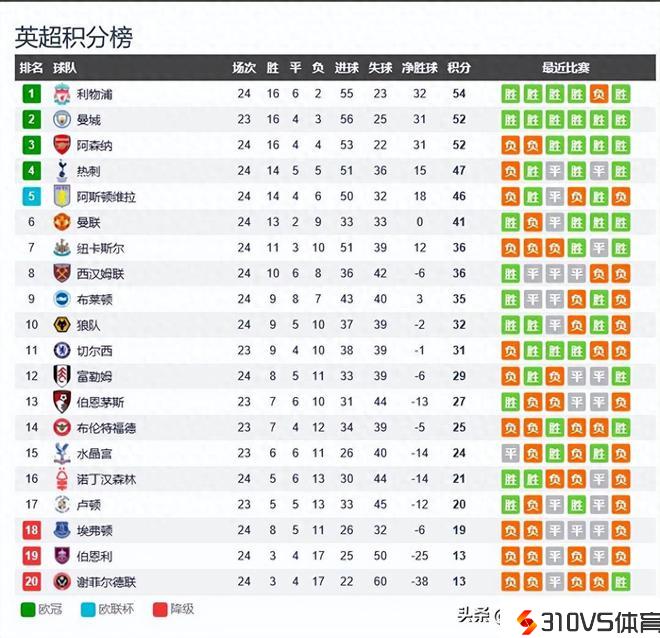Image resolution: width=660 pixels, height=638 pixels.
Task: Click the Newcastle club crest icon
Action: coord(61,248)
